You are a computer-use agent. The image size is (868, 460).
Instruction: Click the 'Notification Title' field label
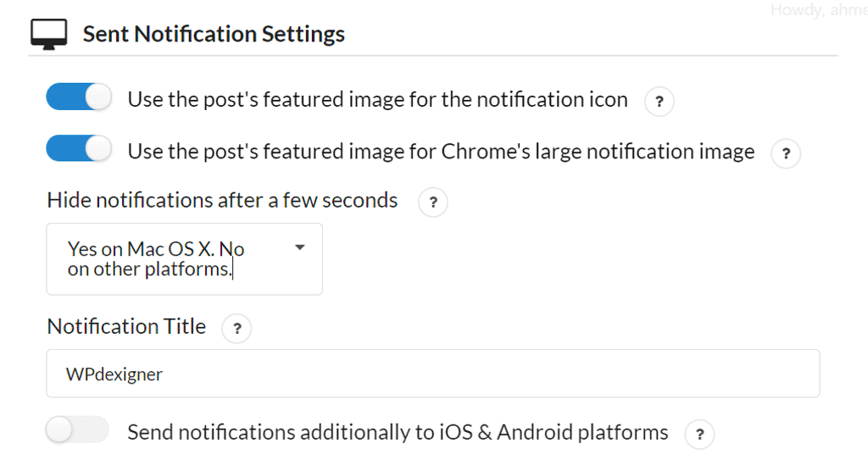pos(126,327)
